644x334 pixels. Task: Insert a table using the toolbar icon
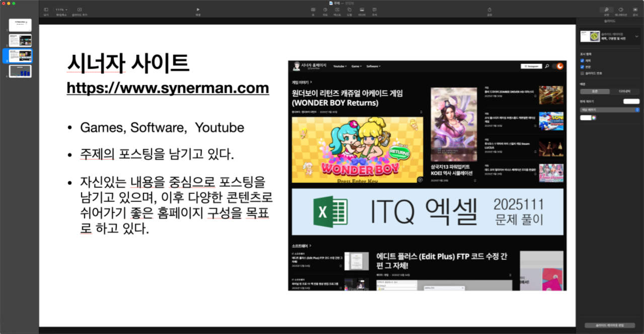[x=313, y=10]
